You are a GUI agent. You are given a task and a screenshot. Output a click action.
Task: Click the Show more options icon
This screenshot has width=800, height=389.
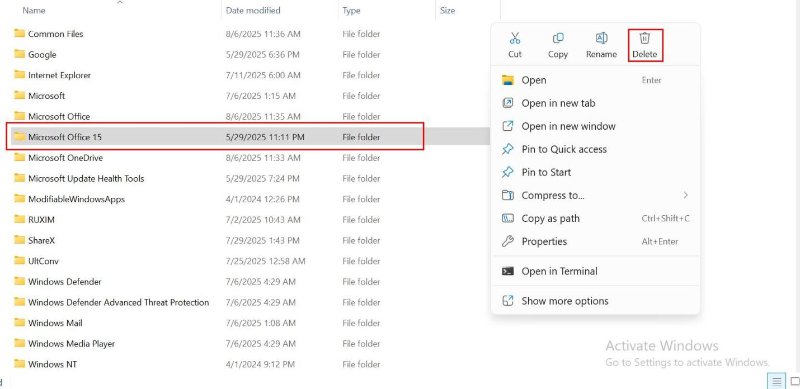pyautogui.click(x=507, y=301)
